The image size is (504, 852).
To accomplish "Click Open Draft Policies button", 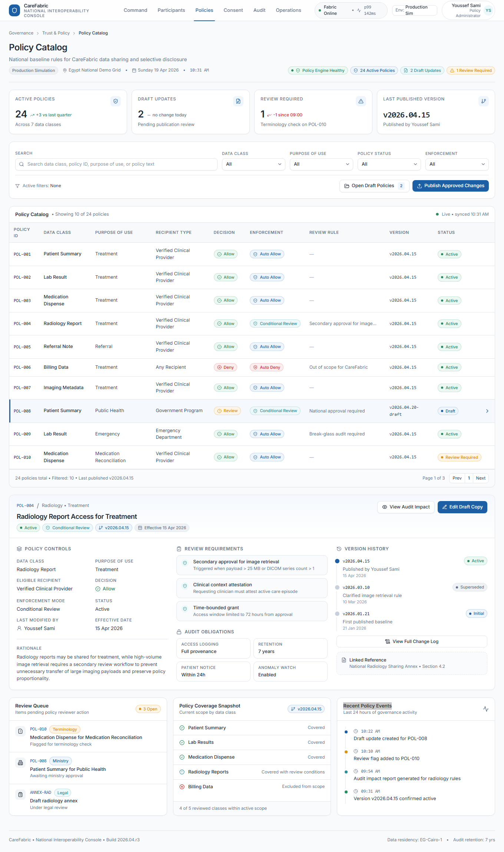I will click(x=374, y=186).
